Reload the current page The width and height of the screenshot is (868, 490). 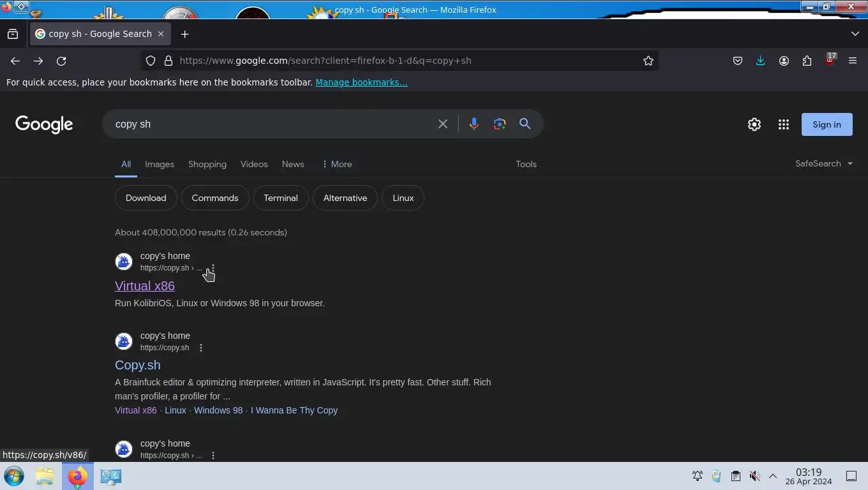[x=61, y=61]
